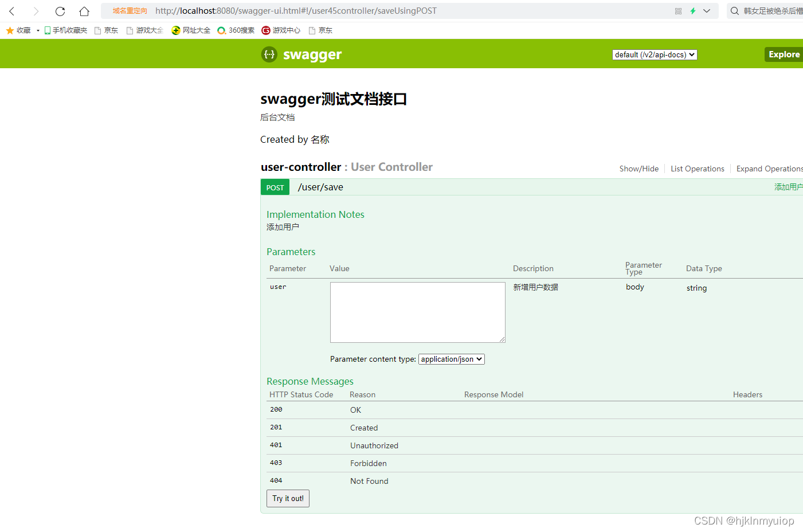Open the first 京东 bookmark
803x532 pixels.
coord(106,30)
